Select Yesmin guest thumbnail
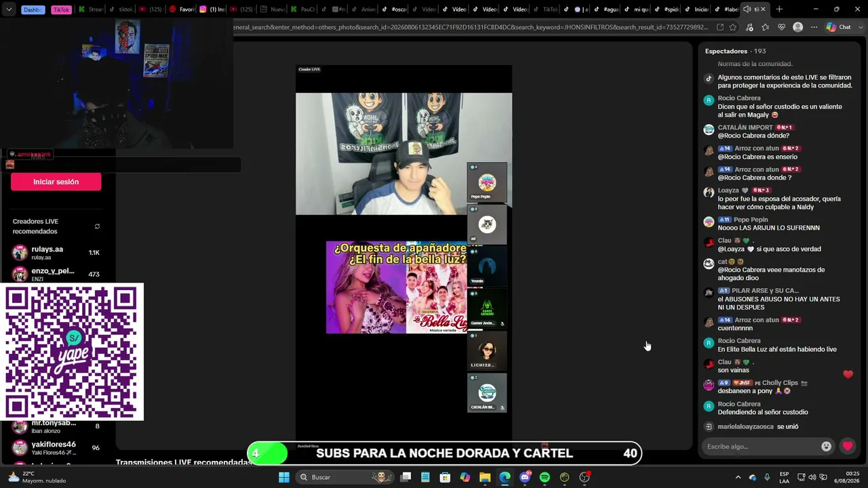This screenshot has width=868, height=488. tap(487, 266)
